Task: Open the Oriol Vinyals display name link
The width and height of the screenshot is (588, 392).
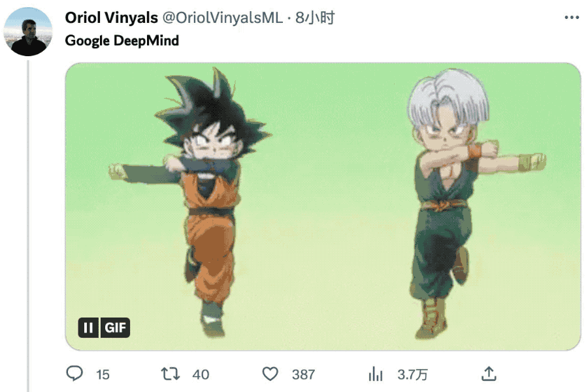Action: pos(111,18)
